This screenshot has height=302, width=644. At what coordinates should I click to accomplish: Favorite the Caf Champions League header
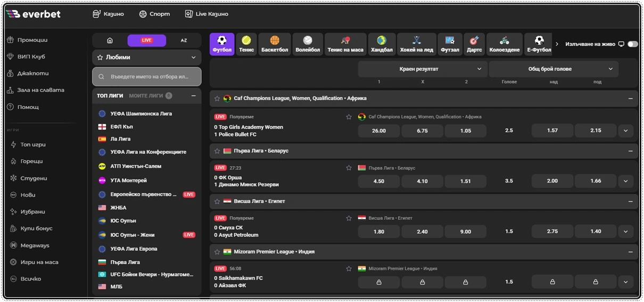(217, 99)
